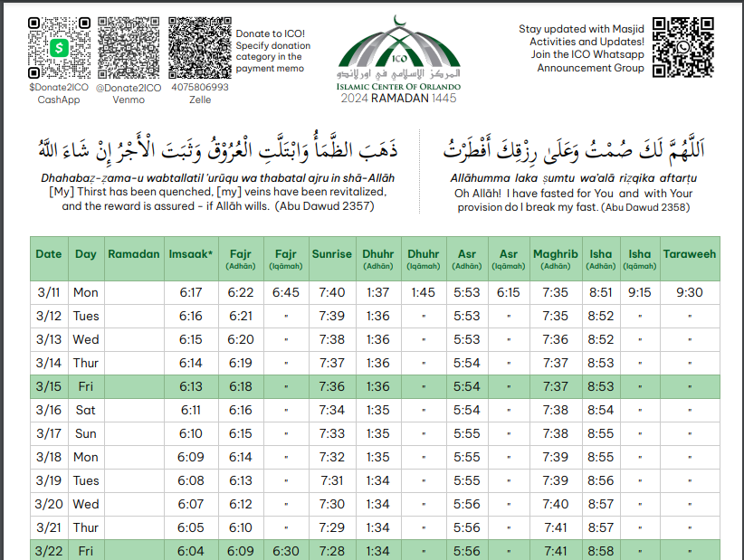Click Isha Adhān 8:56 on 3/19
Image resolution: width=744 pixels, height=560 pixels.
(x=601, y=480)
